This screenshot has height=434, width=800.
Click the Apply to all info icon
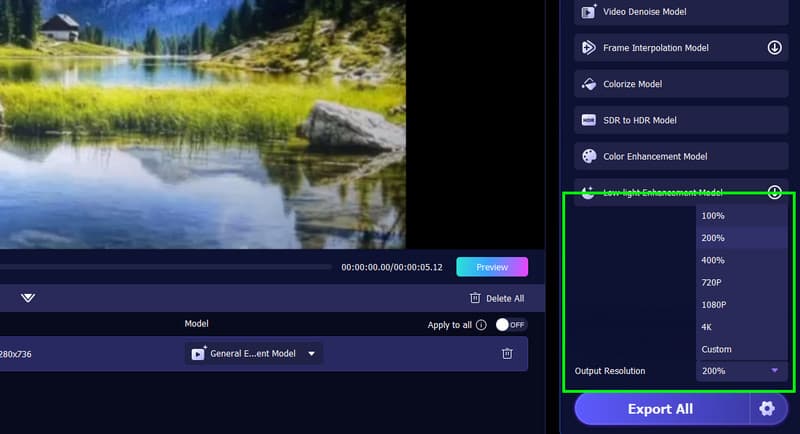[x=481, y=325]
